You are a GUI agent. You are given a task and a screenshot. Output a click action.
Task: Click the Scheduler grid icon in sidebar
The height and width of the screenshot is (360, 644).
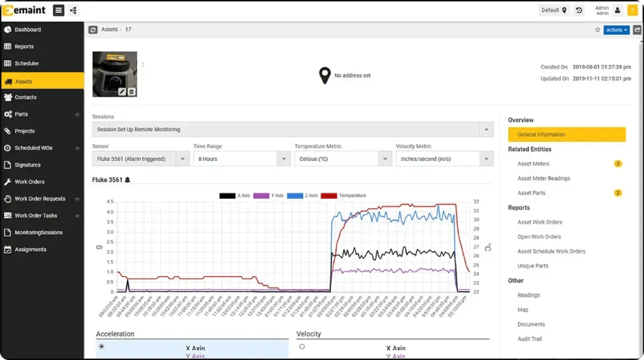pos(8,63)
